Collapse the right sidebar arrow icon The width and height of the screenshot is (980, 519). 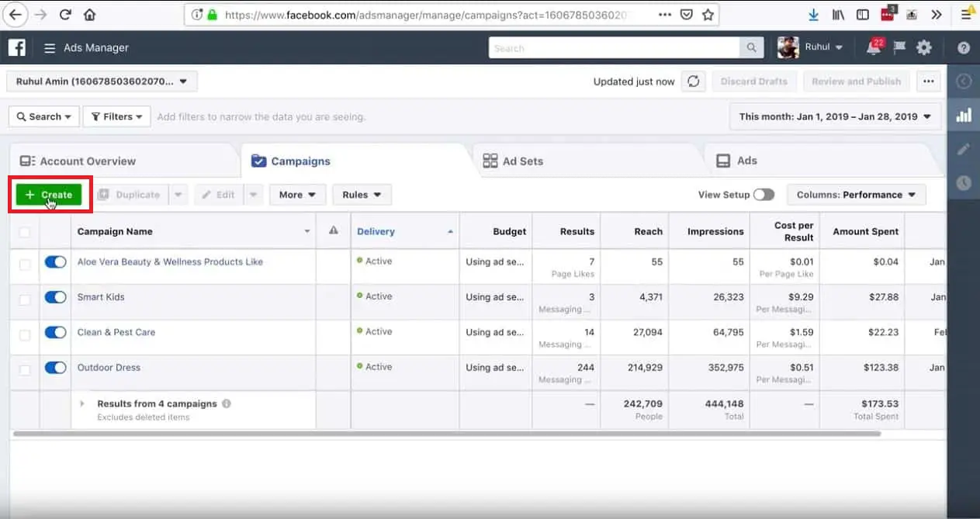pos(964,81)
